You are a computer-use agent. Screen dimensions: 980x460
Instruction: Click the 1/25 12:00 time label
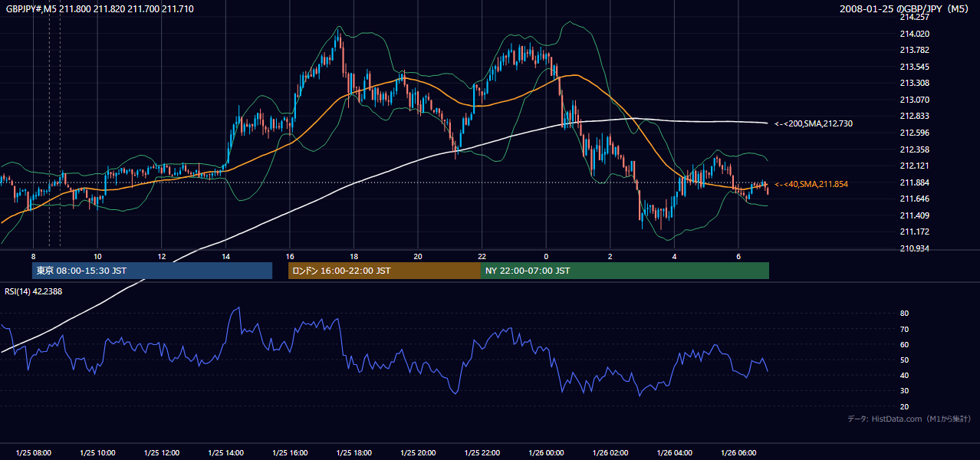pyautogui.click(x=162, y=452)
